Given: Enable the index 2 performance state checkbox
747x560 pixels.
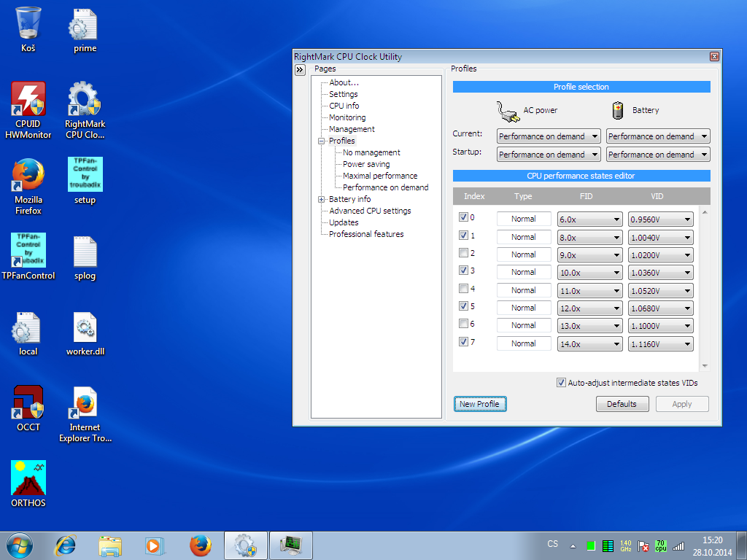Looking at the screenshot, I should (x=463, y=253).
